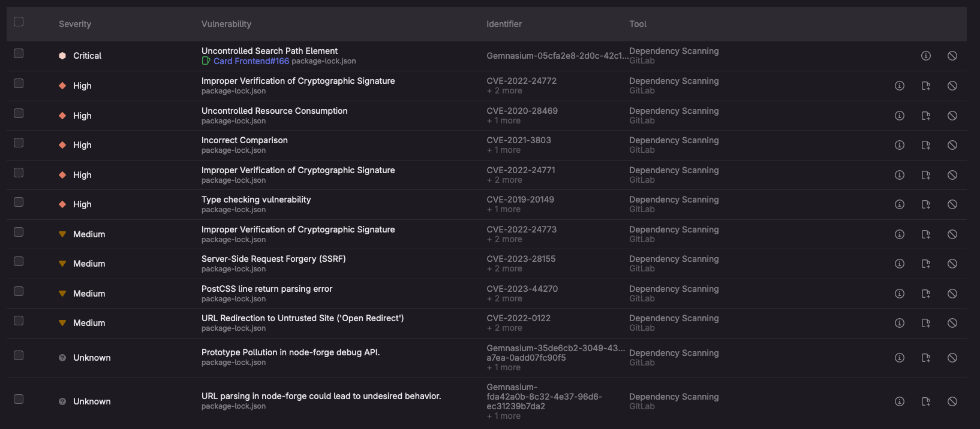This screenshot has height=429, width=980.
Task: Toggle the select-all checkbox in table header
Action: click(19, 22)
